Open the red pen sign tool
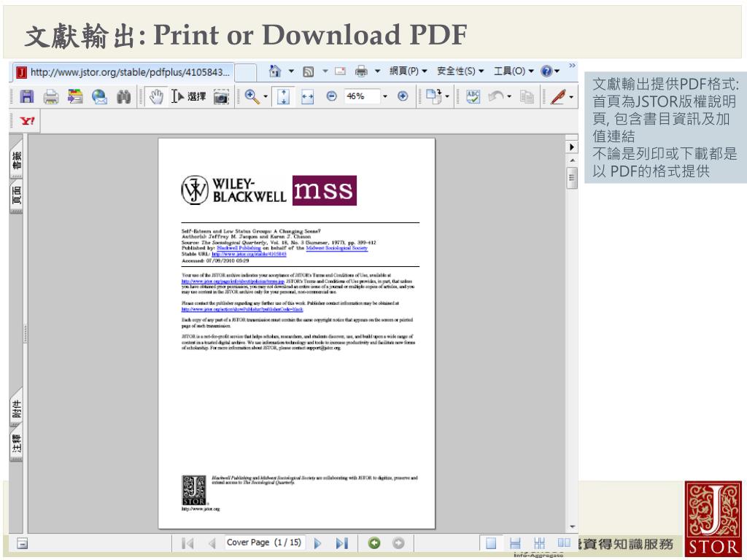 pyautogui.click(x=557, y=97)
